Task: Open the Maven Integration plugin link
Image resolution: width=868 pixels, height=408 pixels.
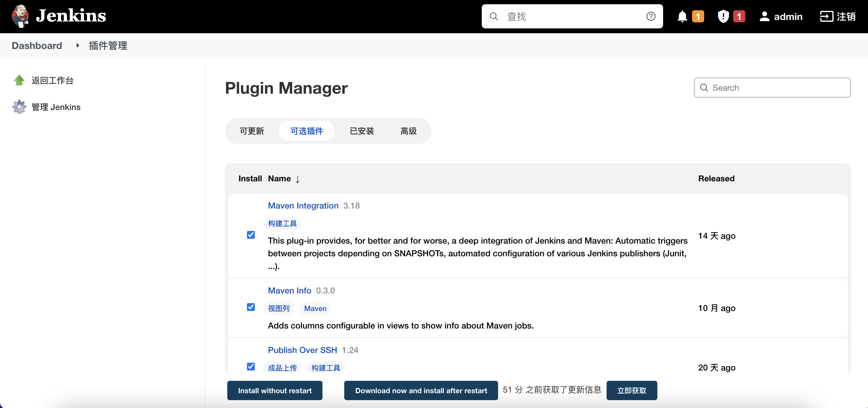Action: 303,206
